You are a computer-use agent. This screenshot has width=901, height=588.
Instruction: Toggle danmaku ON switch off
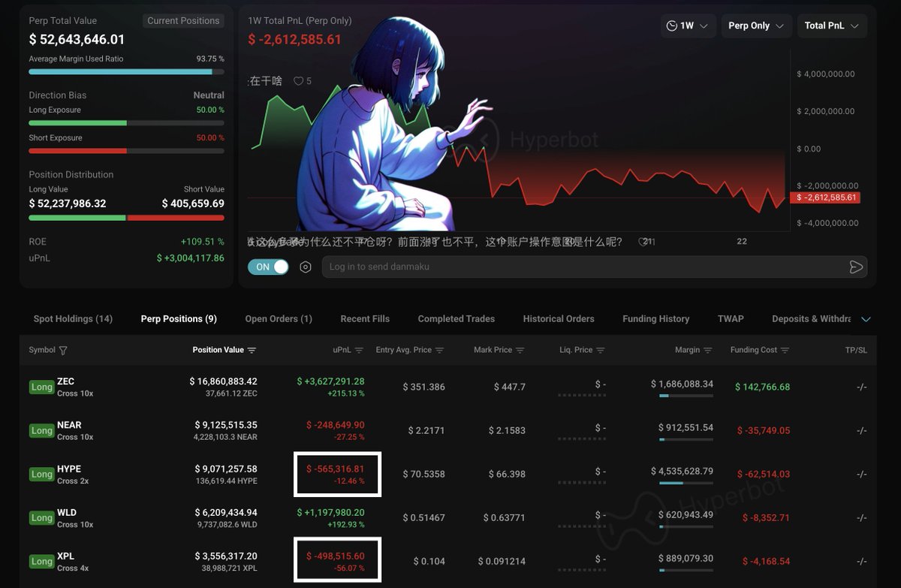tap(268, 267)
